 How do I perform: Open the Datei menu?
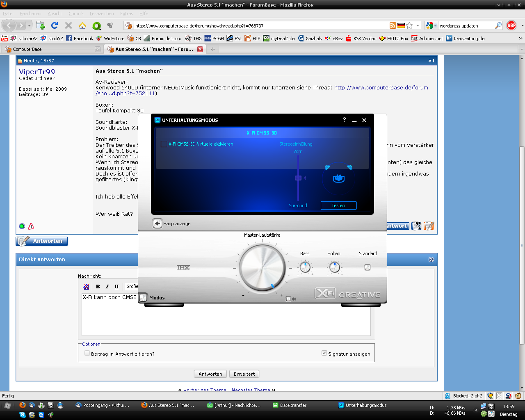[x=8, y=14]
